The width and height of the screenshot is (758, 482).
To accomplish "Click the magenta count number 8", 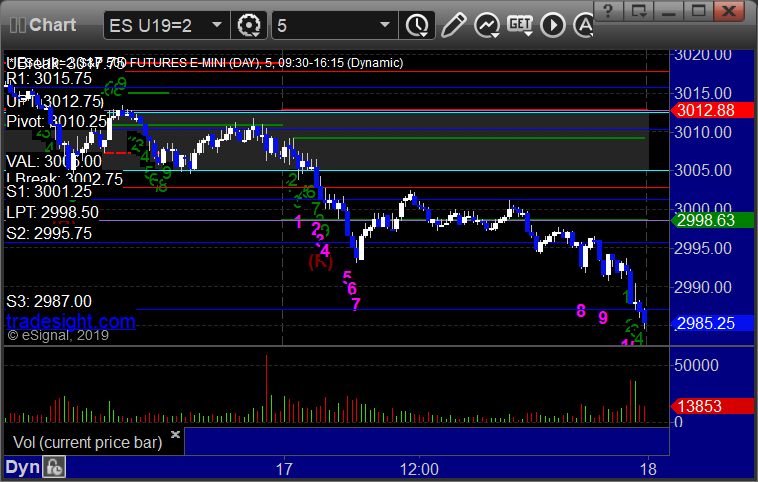I will (x=581, y=311).
